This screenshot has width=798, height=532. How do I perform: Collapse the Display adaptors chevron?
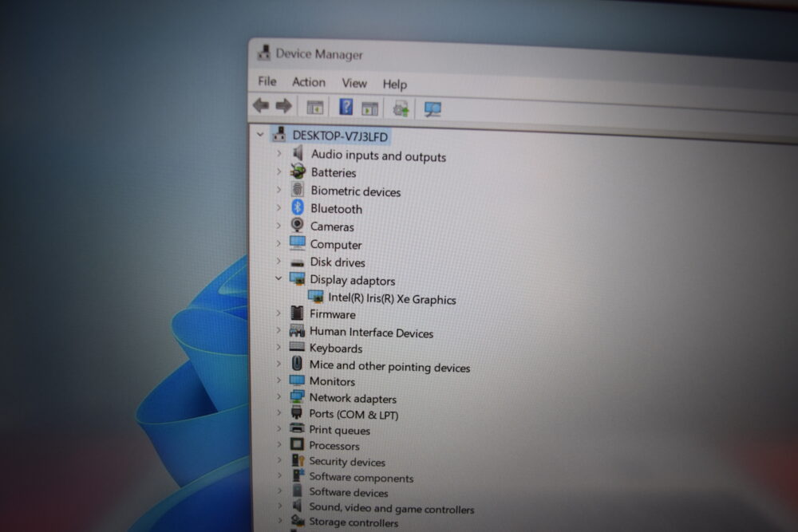pos(279,278)
